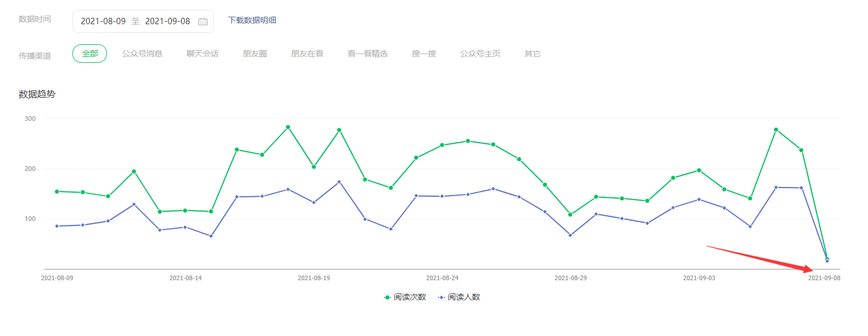The image size is (868, 336).
Task: Click the blue legend marker for 阅读人数
Action: pyautogui.click(x=441, y=297)
